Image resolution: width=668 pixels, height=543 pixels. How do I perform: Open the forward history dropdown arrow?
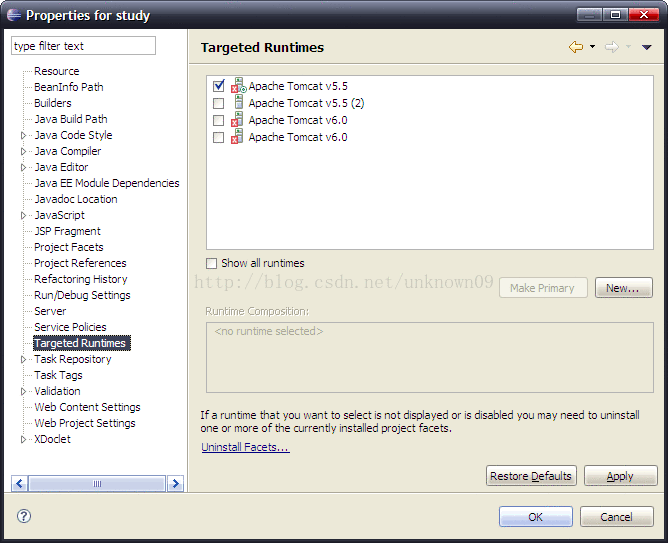coord(628,46)
